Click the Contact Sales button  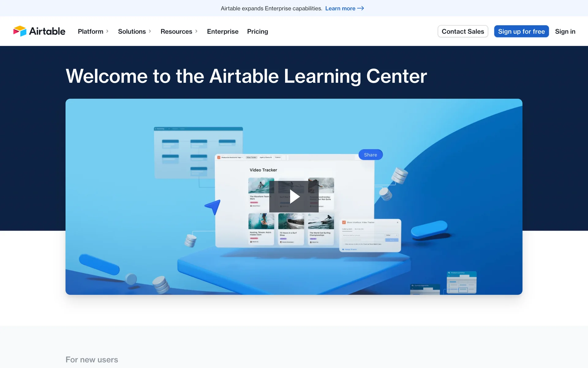(462, 31)
